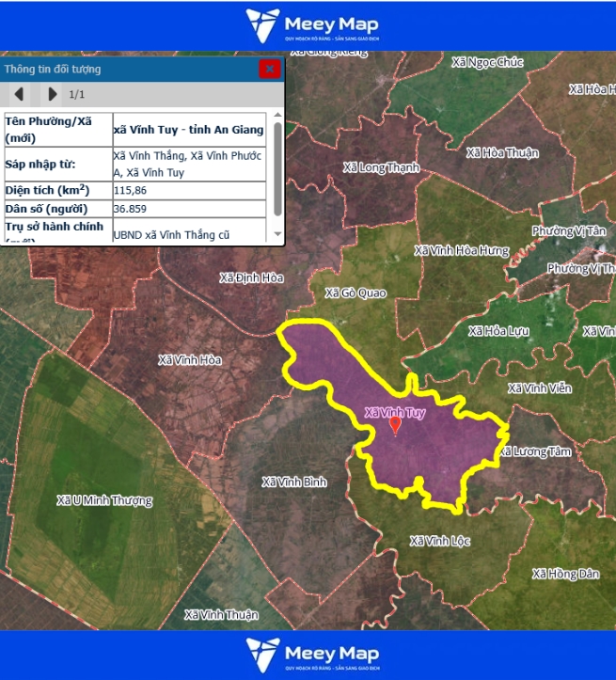Select the Xã Vĩnh Tuy map label
The width and height of the screenshot is (616, 680).
click(395, 412)
